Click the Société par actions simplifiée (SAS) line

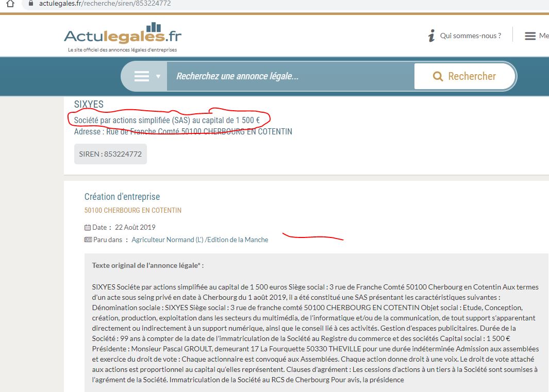167,121
